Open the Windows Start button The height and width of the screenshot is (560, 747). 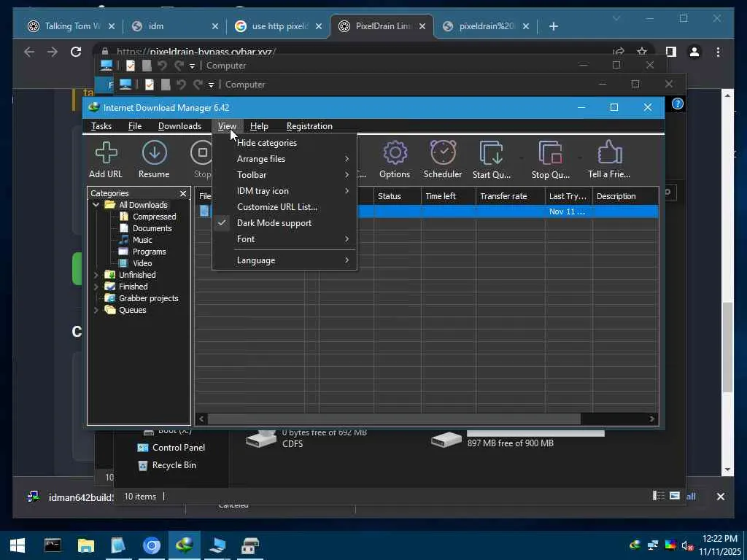[x=18, y=545]
